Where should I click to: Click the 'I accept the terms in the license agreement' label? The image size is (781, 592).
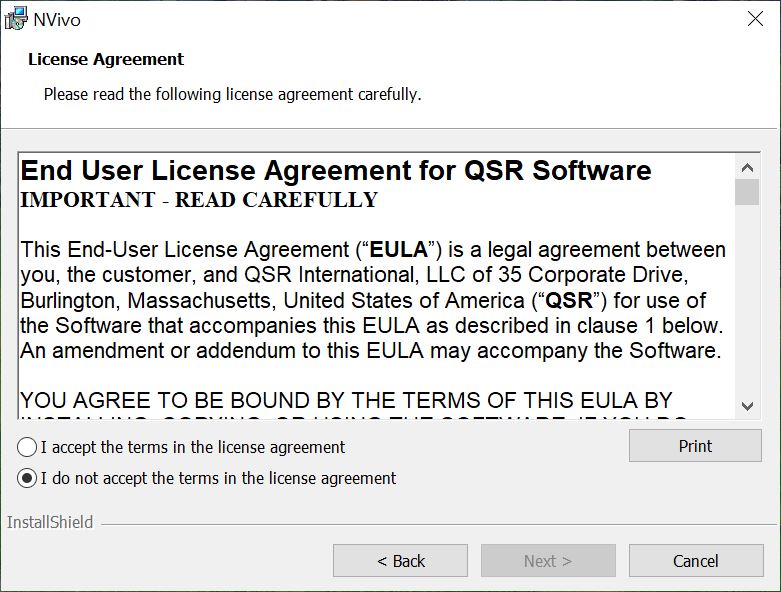(193, 447)
